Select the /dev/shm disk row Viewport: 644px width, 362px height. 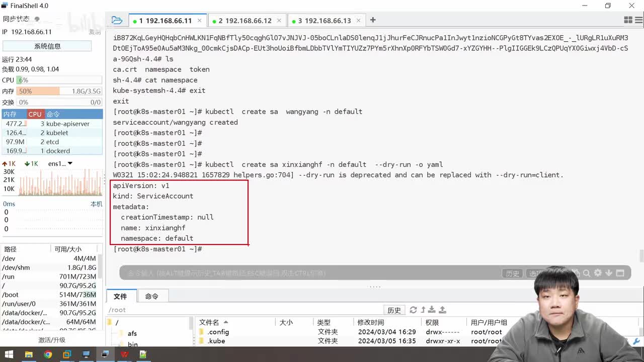pos(49,267)
